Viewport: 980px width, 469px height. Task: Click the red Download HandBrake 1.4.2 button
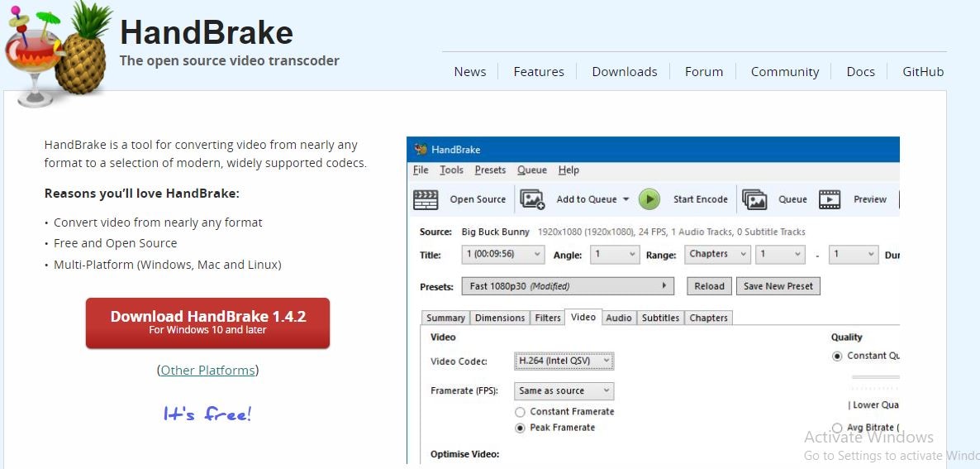(x=207, y=323)
